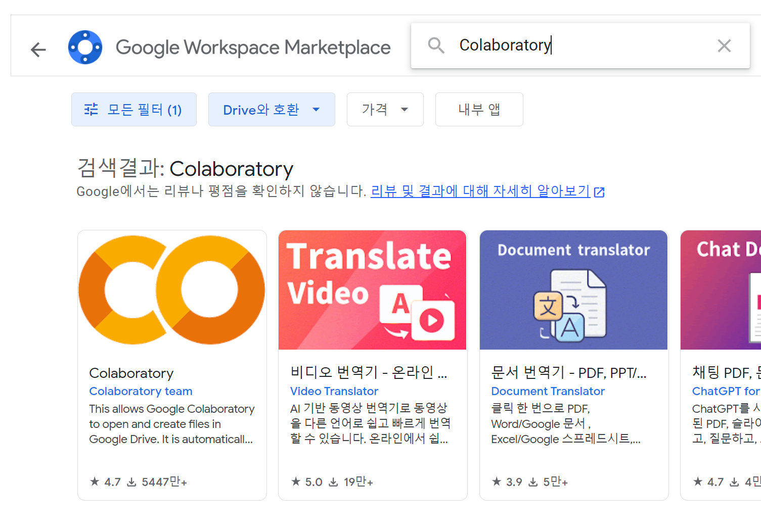Click the download icon beside 19만+
This screenshot has height=532, width=761.
click(x=333, y=482)
